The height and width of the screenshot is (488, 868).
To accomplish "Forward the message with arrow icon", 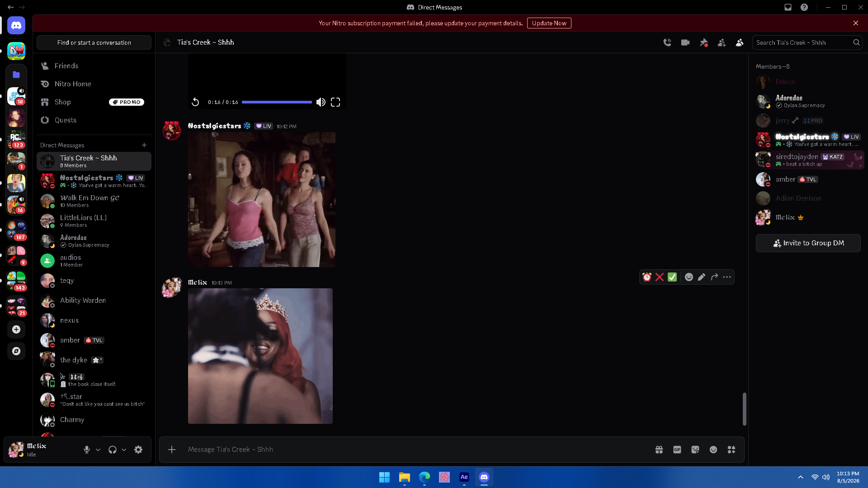I will [x=714, y=277].
